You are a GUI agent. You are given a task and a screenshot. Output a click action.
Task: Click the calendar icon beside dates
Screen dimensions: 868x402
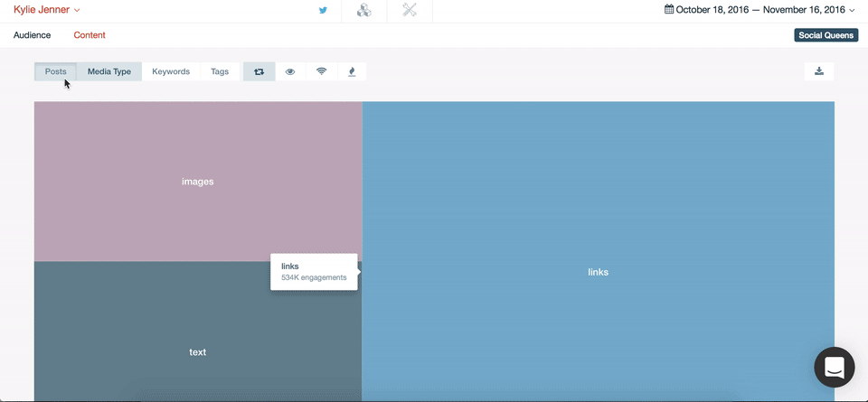pyautogui.click(x=669, y=10)
